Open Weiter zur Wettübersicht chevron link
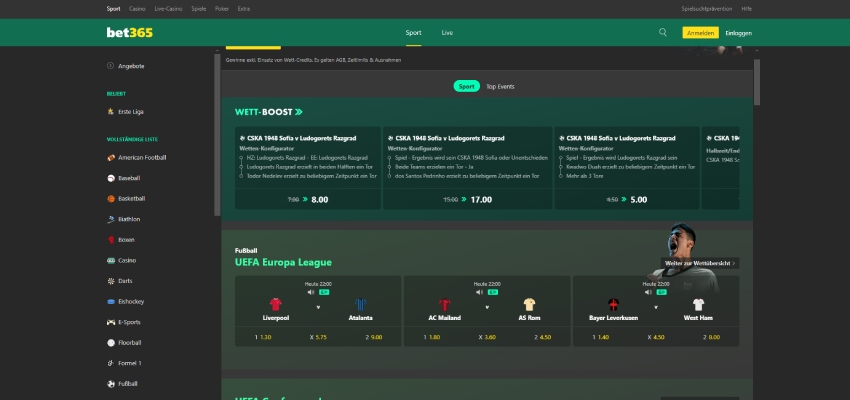The image size is (850, 400). (700, 263)
